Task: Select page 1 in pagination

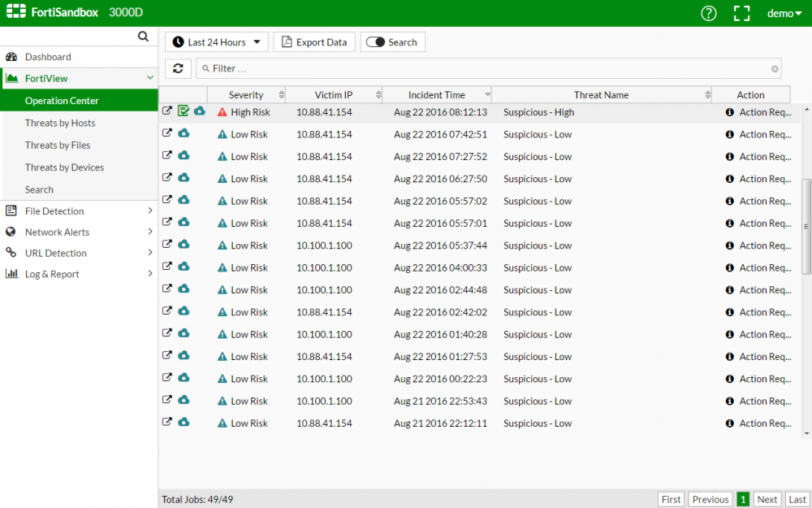Action: tap(743, 499)
